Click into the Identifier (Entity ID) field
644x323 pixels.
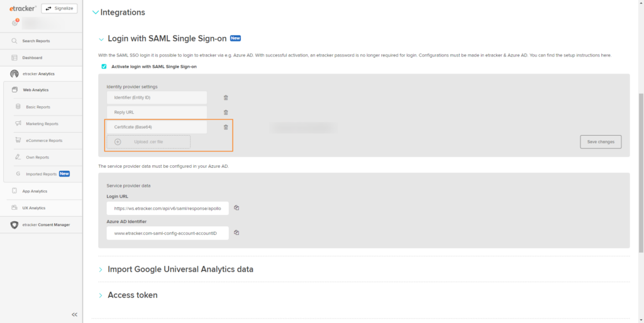click(x=157, y=97)
